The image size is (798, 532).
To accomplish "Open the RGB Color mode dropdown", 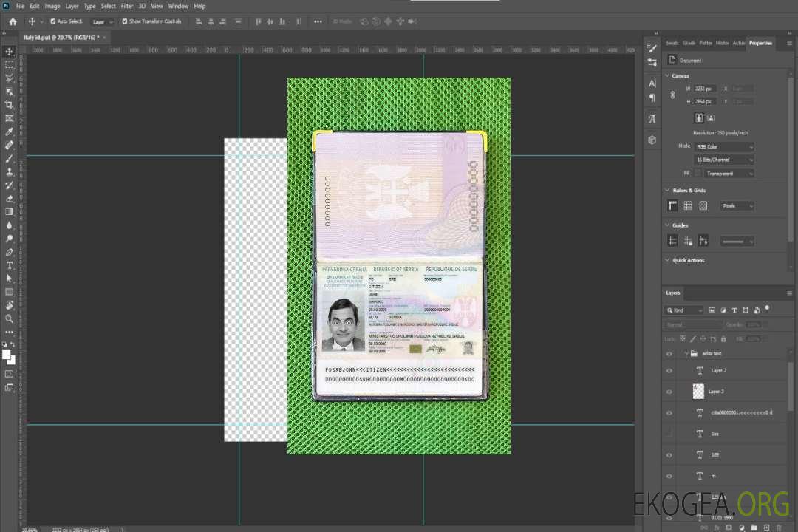I will (724, 146).
